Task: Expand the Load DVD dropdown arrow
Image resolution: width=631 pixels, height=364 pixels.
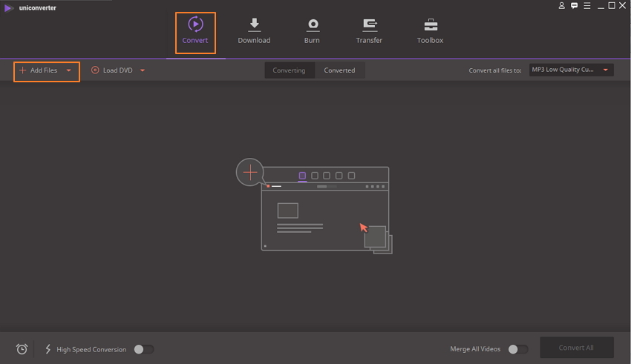Action: [x=143, y=70]
